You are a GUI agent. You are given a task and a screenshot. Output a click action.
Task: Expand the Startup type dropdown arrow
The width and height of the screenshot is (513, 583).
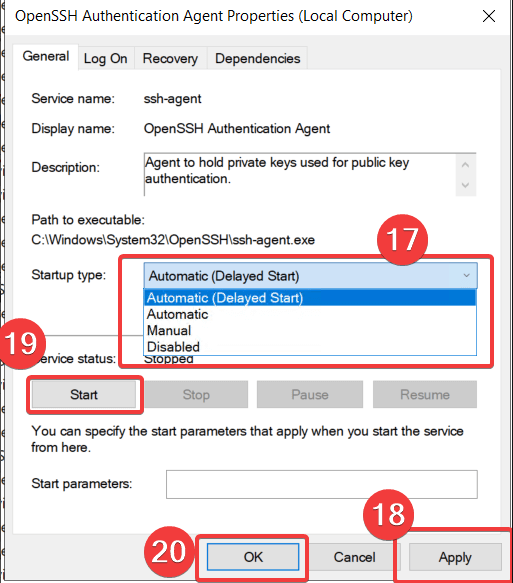(466, 276)
